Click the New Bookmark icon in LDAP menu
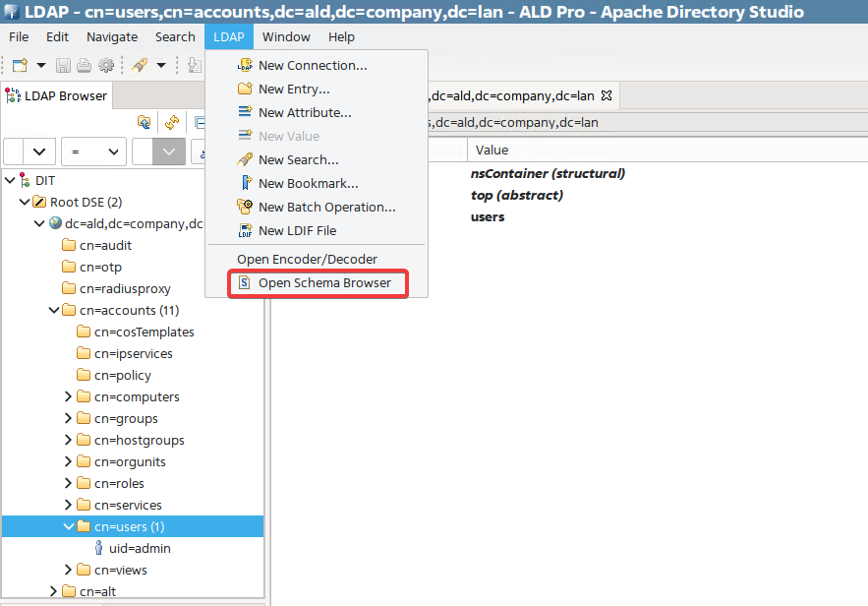Image resolution: width=868 pixels, height=606 pixels. (247, 183)
